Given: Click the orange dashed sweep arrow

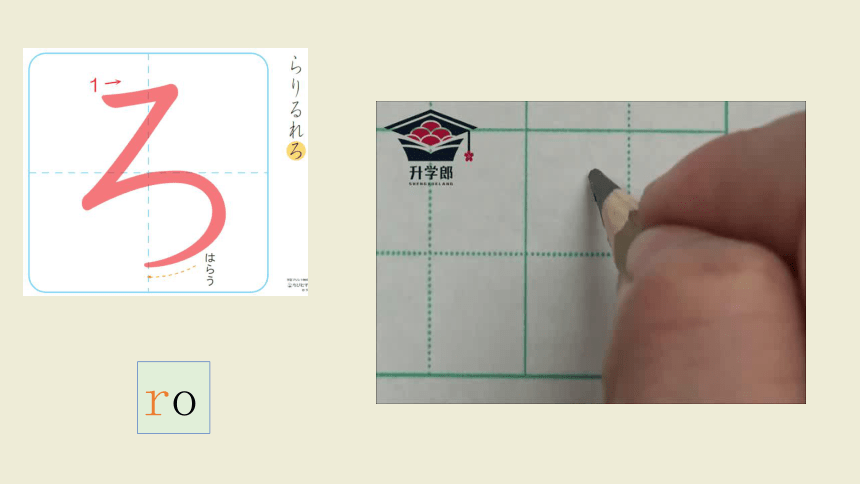Looking at the screenshot, I should pos(171,272).
